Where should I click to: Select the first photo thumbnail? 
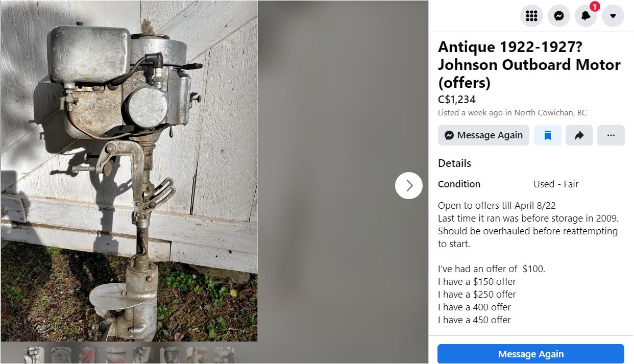34,355
